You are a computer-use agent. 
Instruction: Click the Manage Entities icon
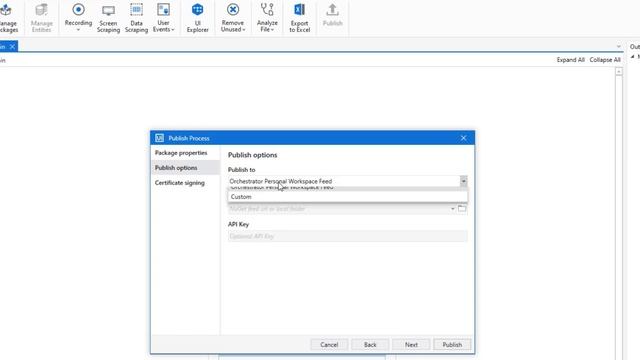42,10
